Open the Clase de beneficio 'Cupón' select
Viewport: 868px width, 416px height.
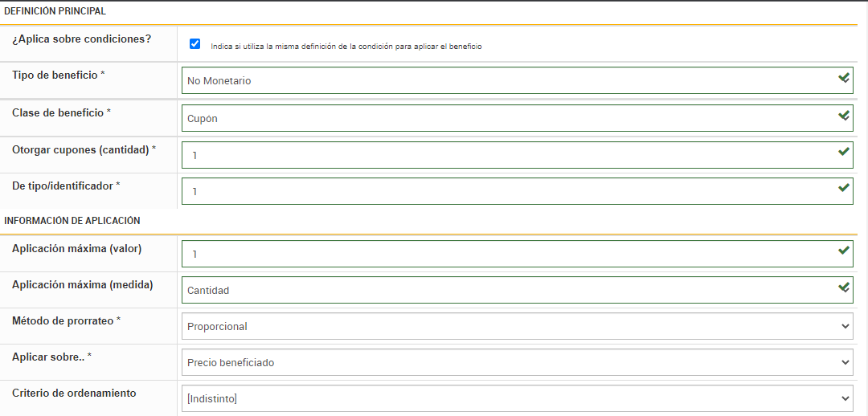tap(506, 118)
